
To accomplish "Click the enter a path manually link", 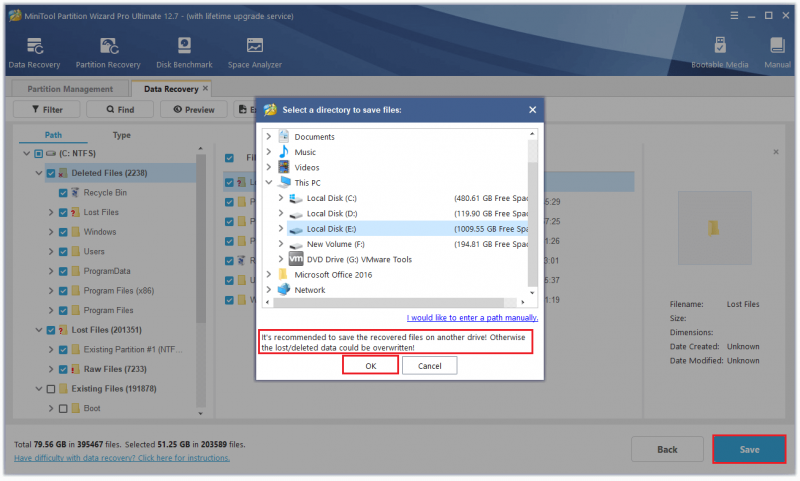I will (x=472, y=318).
